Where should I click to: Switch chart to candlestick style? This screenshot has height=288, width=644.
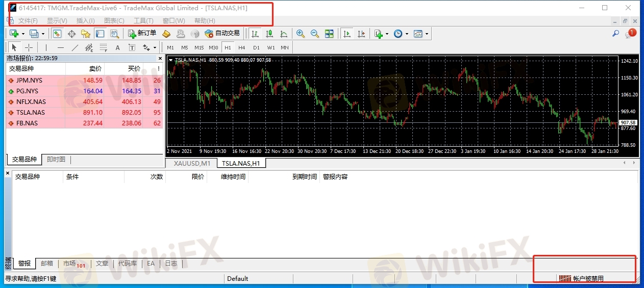[269, 34]
